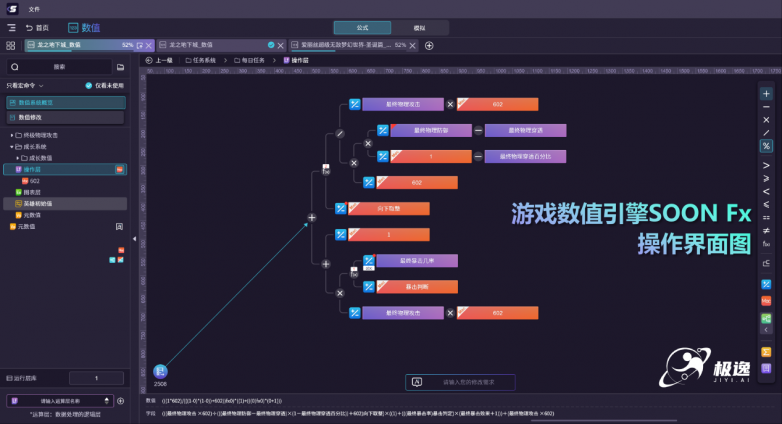Add a new tab with plus icon
This screenshot has width=782, height=424.
429,45
